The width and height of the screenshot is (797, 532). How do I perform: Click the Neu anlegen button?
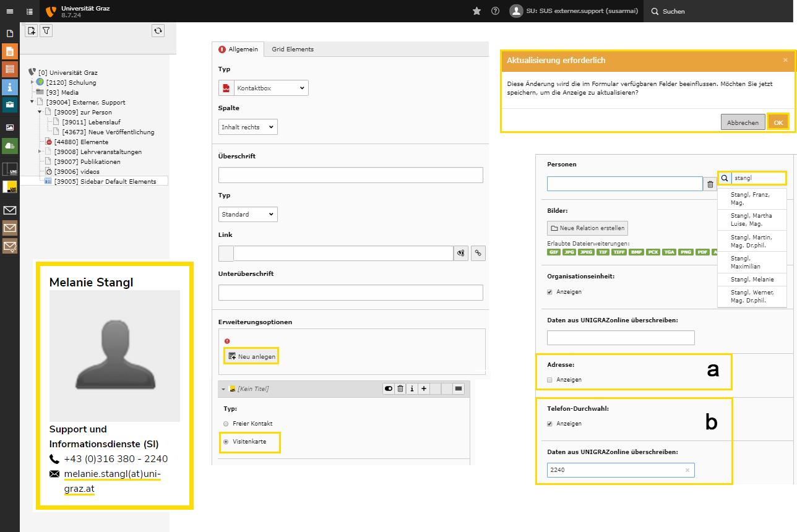pos(251,356)
